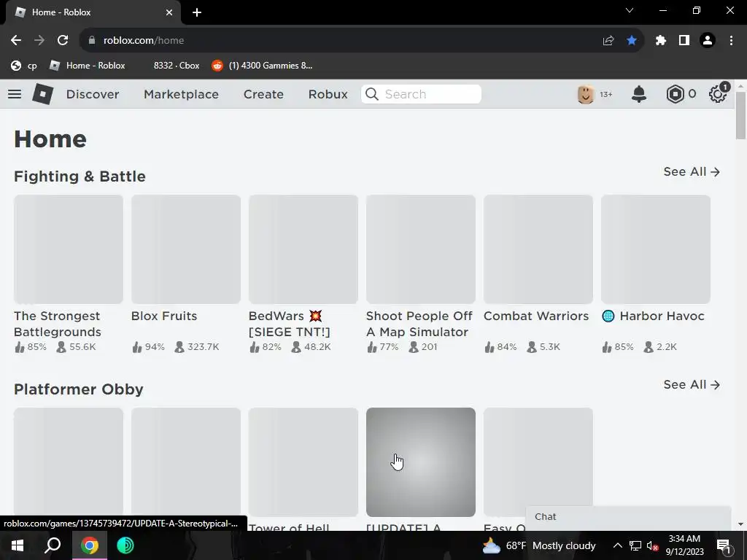Viewport: 747px width, 560px height.
Task: Open the Roblox hamburger navigation menu
Action: pyautogui.click(x=15, y=94)
